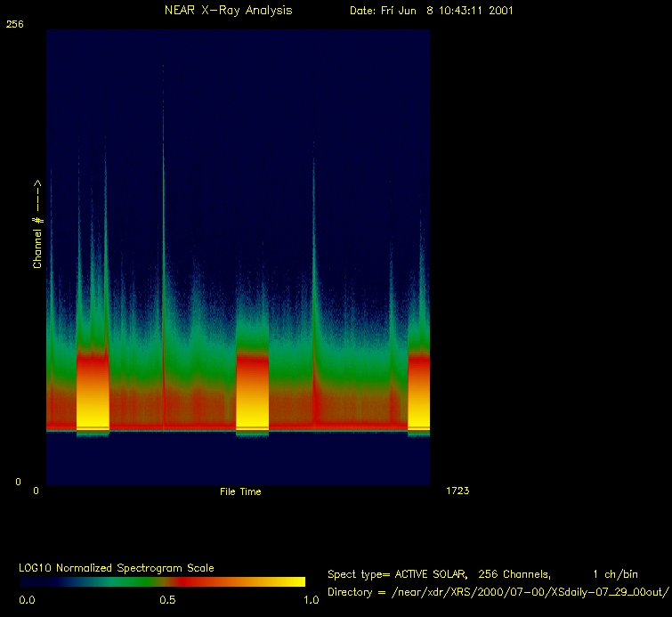
Task: Click the tallest narrow spike in the spectrogram
Action: pos(163,178)
